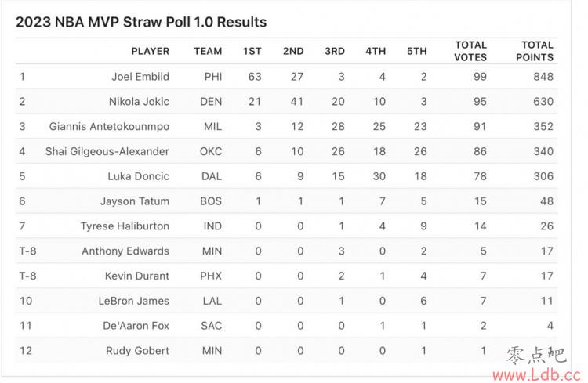Screen dimensions: 588x383
Task: Click Rudy Gobert's name
Action: tap(137, 351)
